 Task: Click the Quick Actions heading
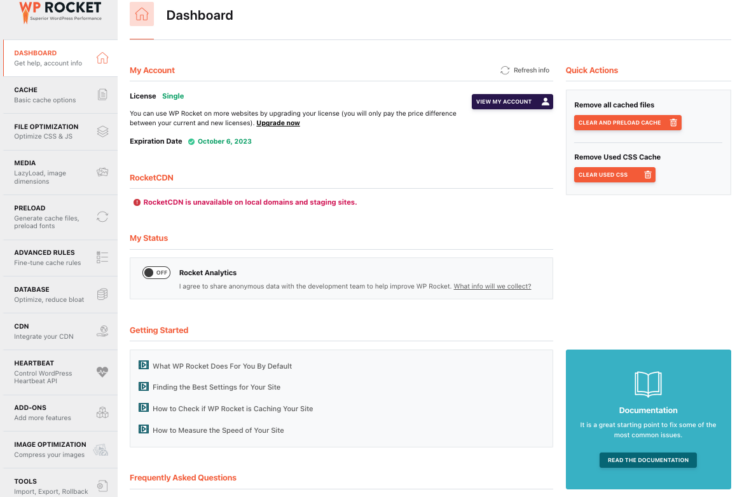[x=592, y=70]
